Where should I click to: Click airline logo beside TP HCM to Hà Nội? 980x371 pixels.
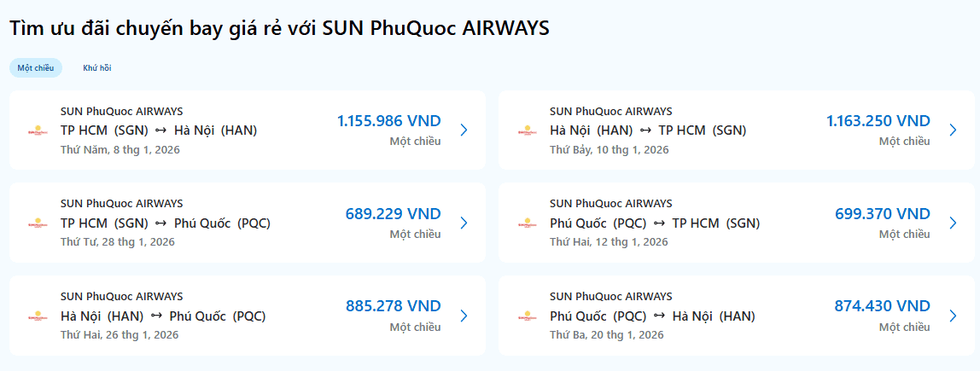coord(36,130)
